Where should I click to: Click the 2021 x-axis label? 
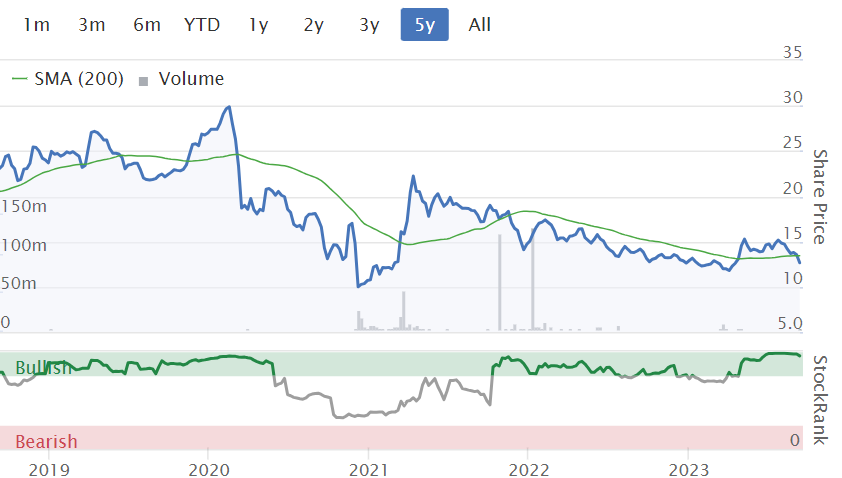click(368, 470)
